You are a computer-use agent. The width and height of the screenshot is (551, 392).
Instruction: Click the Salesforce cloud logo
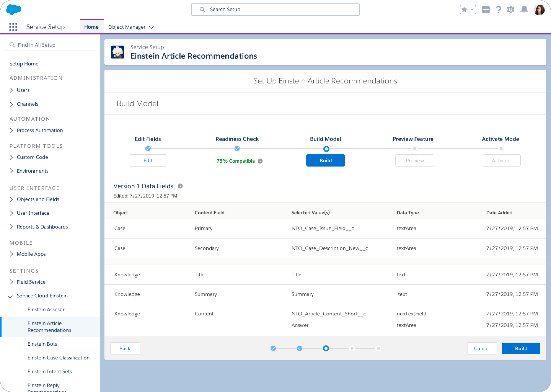pyautogui.click(x=14, y=10)
